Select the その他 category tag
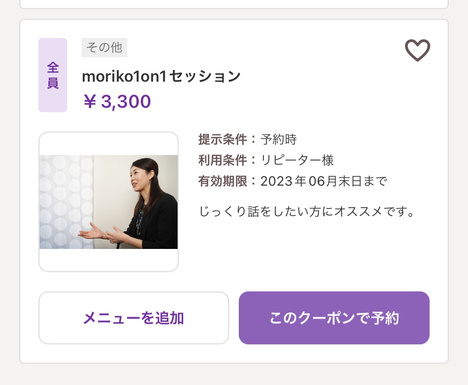468x385 pixels. click(104, 48)
